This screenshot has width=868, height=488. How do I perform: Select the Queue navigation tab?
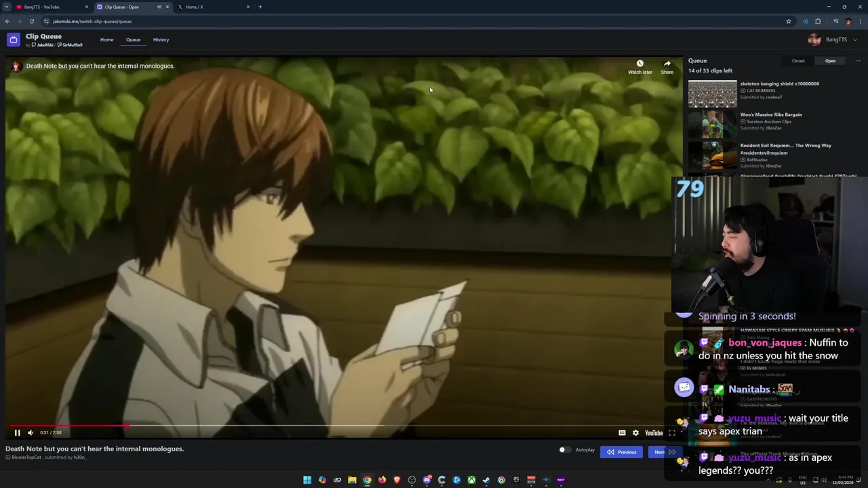coord(133,39)
